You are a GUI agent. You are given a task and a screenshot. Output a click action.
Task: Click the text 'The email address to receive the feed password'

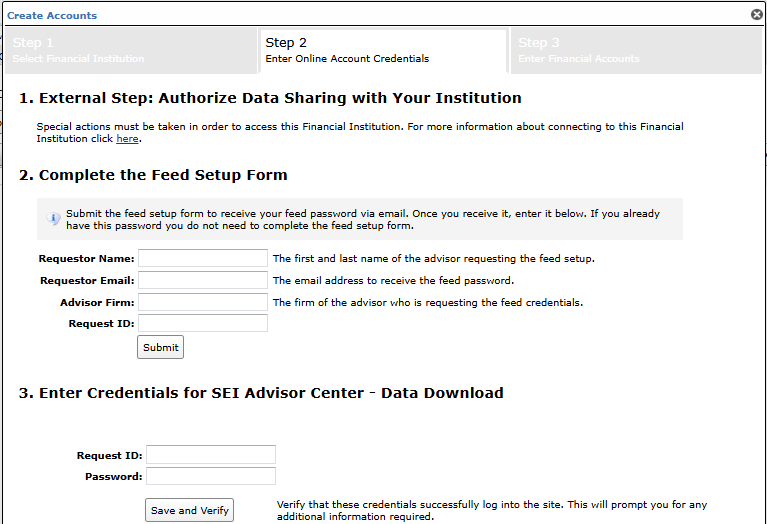coord(393,280)
